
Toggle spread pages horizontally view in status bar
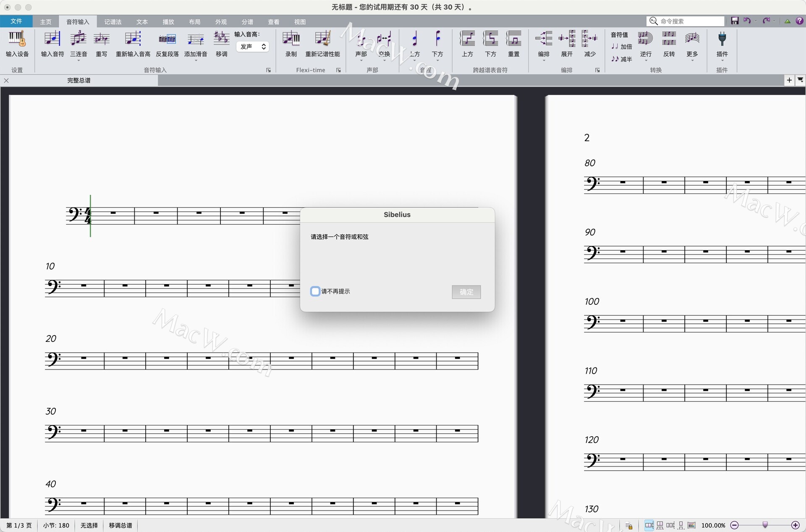coord(649,525)
